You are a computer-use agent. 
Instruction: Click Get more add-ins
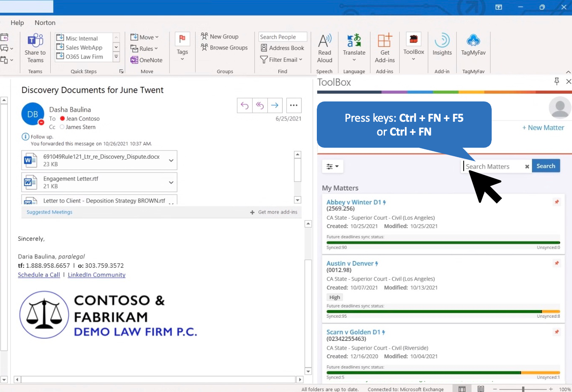coord(273,212)
